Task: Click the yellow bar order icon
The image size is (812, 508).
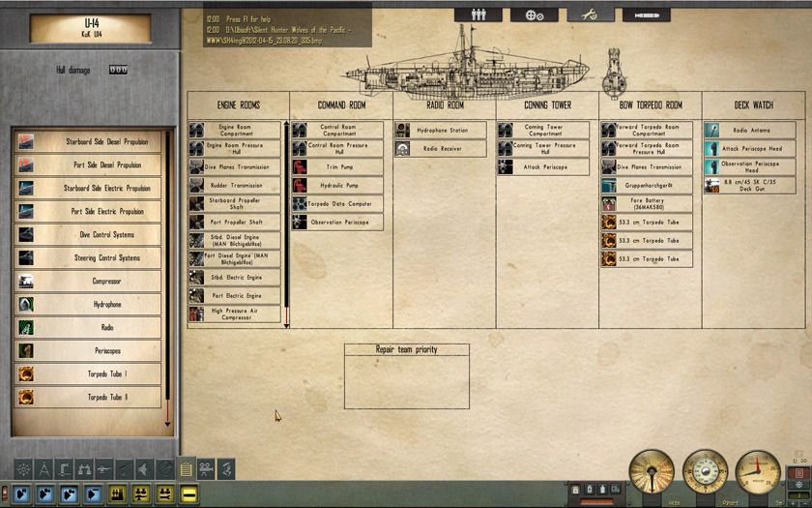Action: [189, 494]
